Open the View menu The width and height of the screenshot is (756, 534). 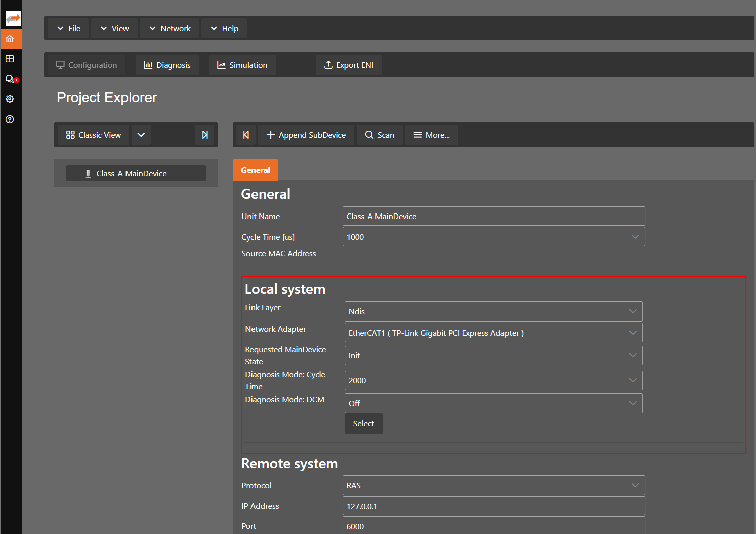tap(114, 28)
